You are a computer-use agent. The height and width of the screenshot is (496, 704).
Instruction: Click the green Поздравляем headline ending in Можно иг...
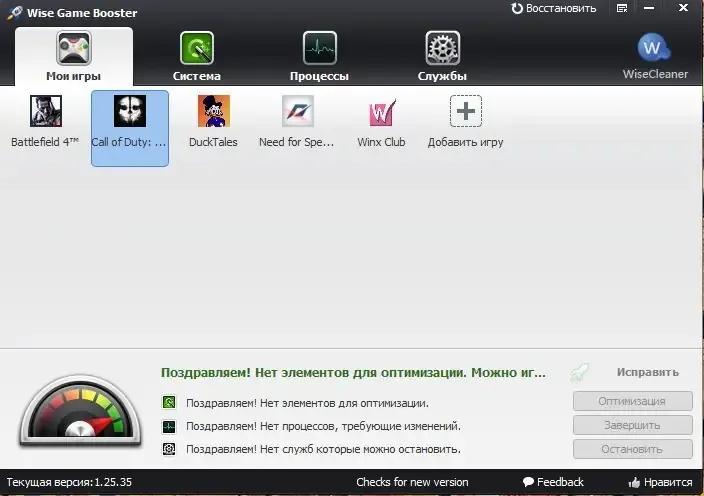coord(353,373)
